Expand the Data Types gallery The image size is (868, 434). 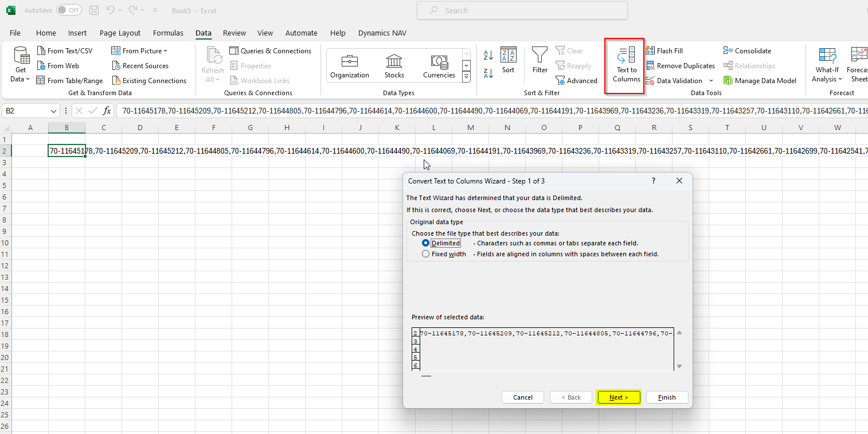(x=466, y=77)
